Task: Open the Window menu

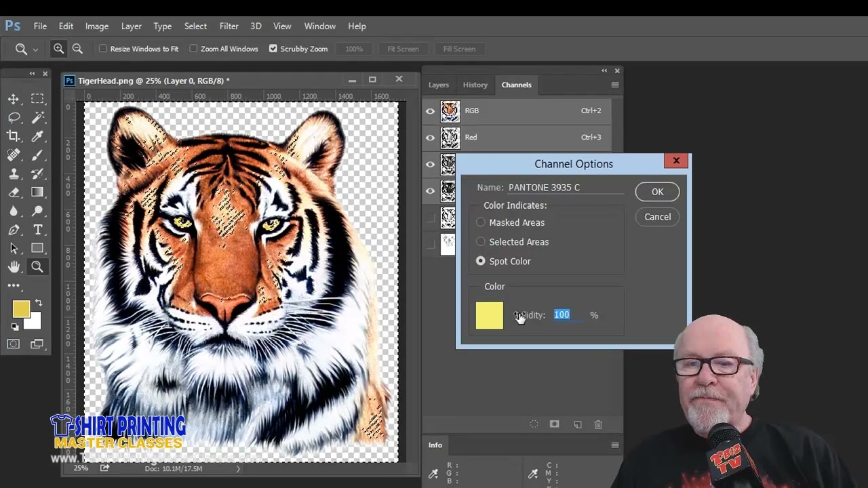Action: pyautogui.click(x=319, y=26)
